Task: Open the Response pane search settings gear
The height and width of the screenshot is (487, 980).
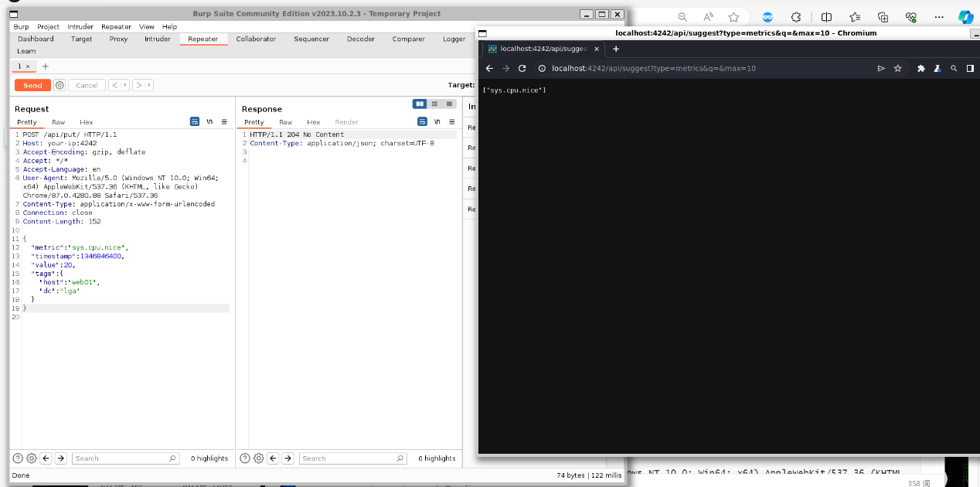Action: coord(259,458)
